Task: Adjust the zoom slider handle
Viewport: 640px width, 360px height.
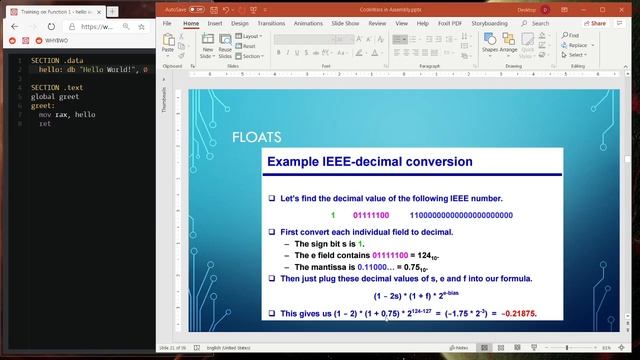Action: click(x=567, y=348)
